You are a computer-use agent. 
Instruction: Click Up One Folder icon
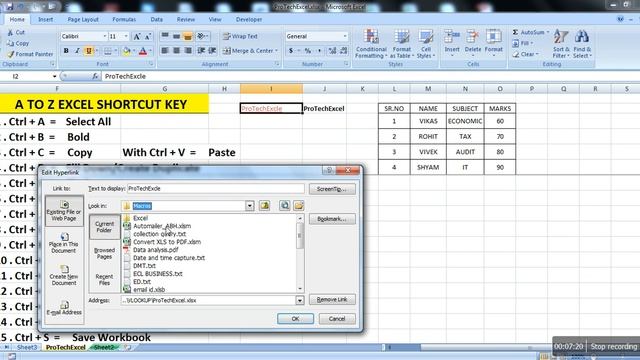tap(264, 206)
